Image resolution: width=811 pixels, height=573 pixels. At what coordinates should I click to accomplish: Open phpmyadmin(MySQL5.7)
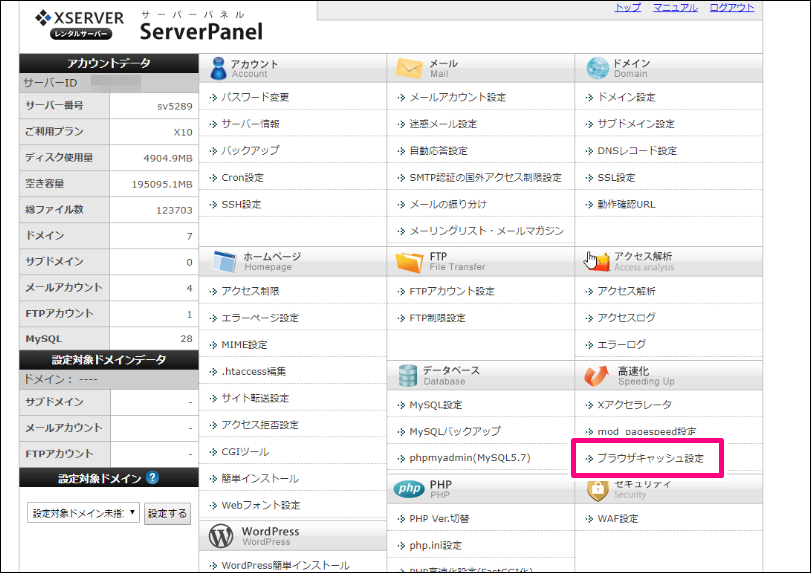tap(470, 458)
